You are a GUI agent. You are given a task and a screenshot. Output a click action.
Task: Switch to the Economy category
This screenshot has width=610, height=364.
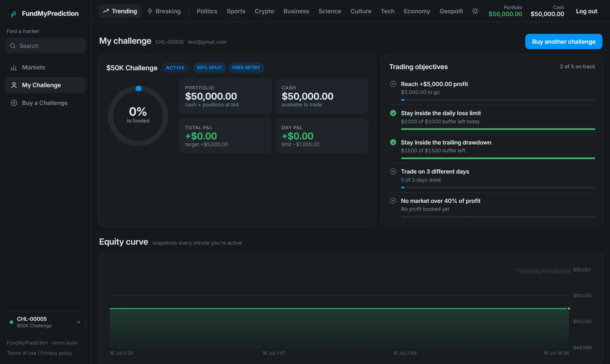417,11
